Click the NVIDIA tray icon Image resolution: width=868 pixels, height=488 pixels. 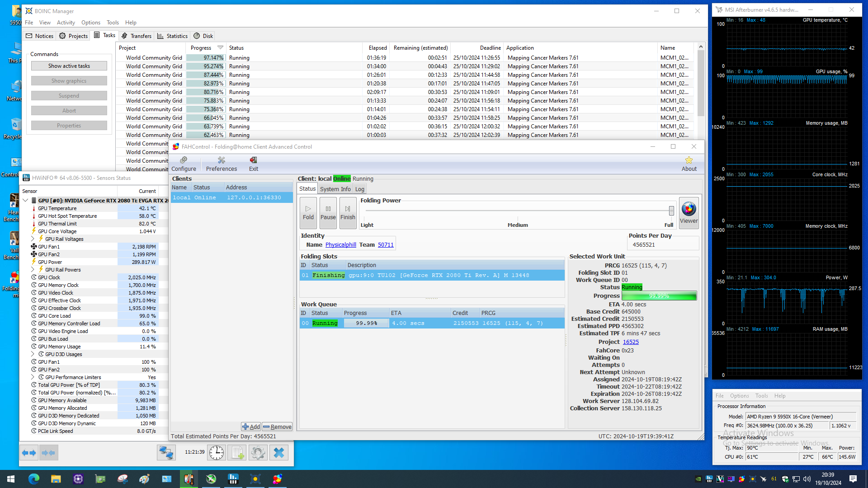(698, 479)
